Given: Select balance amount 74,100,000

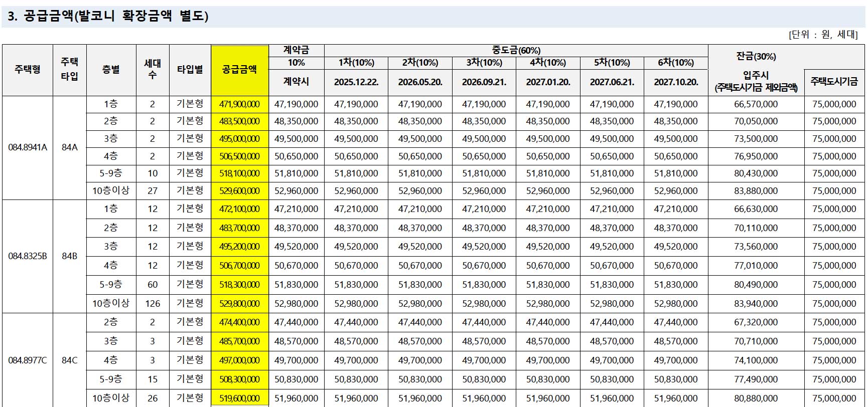Looking at the screenshot, I should [x=756, y=360].
